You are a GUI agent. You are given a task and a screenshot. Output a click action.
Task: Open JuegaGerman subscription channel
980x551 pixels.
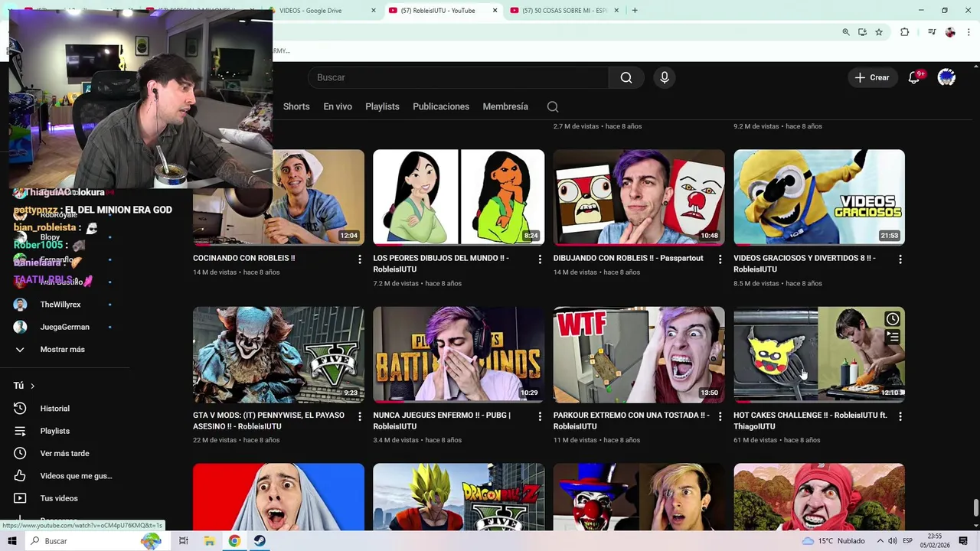click(65, 327)
